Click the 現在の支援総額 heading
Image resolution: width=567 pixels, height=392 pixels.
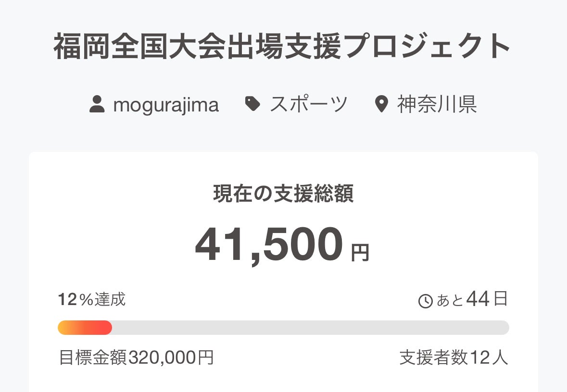point(283,194)
